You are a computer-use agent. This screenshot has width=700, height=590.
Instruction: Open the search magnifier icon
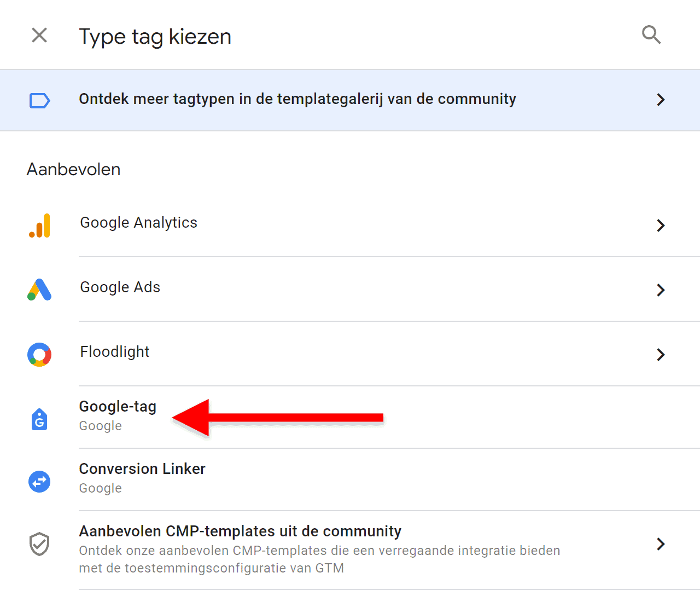click(x=651, y=35)
